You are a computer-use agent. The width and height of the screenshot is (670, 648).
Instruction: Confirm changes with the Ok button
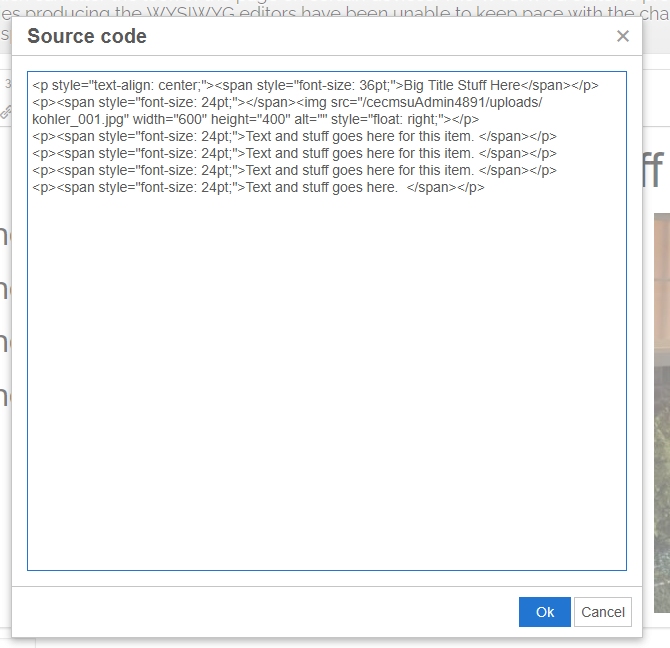[x=544, y=612]
